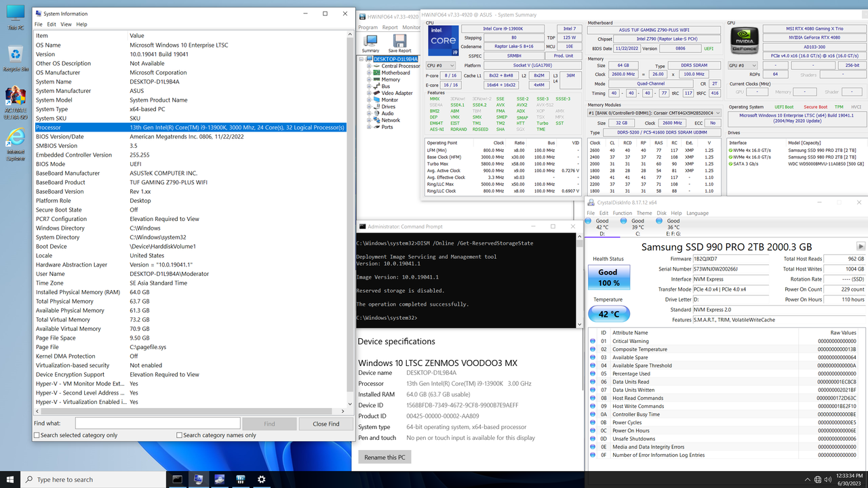Select the Motherboard node icon in HWiNFO tree
Viewport: 868px width, 488px height.
pyautogui.click(x=377, y=73)
